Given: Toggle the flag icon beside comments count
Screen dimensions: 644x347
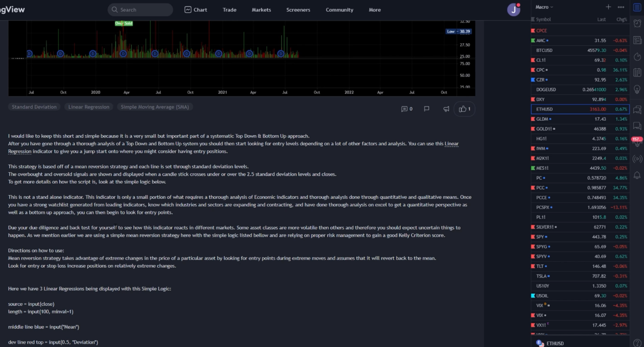Looking at the screenshot, I should tap(427, 109).
